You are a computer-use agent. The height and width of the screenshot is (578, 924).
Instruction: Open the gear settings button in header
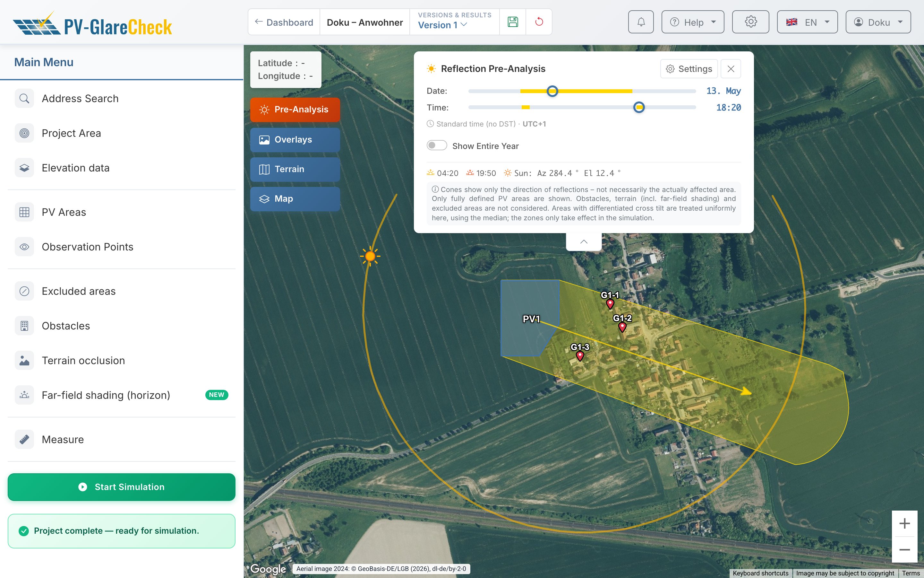pos(750,22)
